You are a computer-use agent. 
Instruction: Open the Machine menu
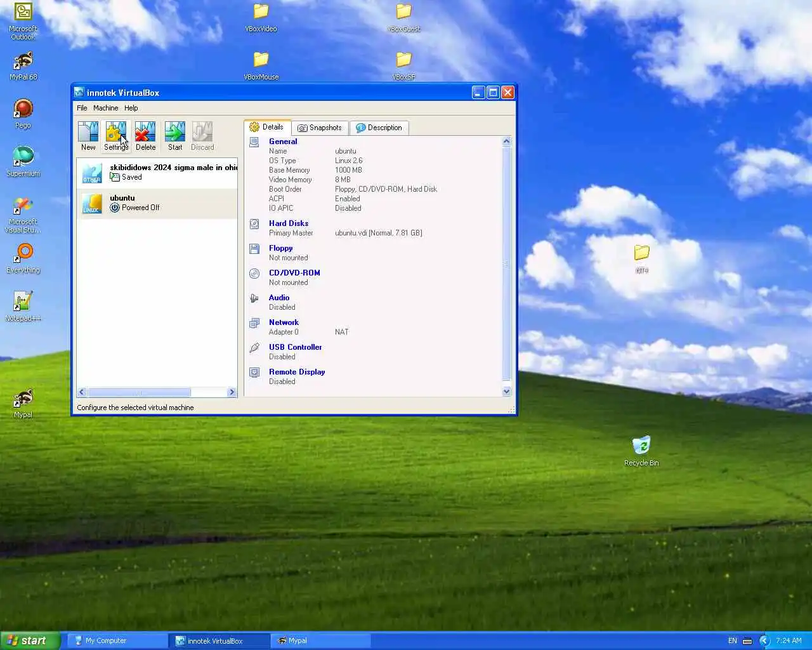(x=105, y=108)
